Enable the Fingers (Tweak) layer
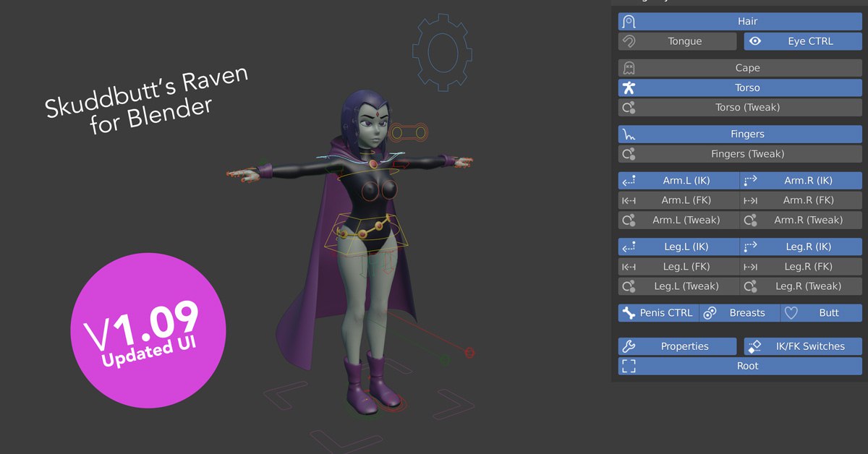The width and height of the screenshot is (868, 454). pyautogui.click(x=740, y=153)
